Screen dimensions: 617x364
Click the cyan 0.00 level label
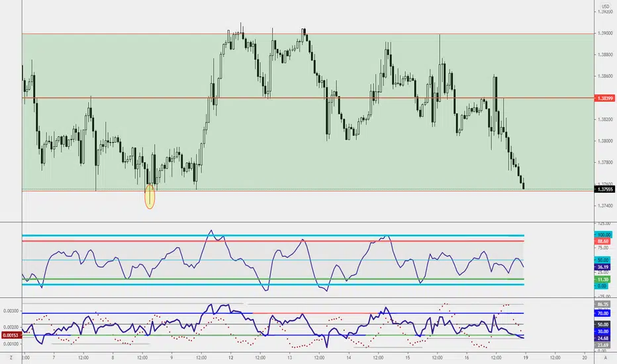coord(602,286)
